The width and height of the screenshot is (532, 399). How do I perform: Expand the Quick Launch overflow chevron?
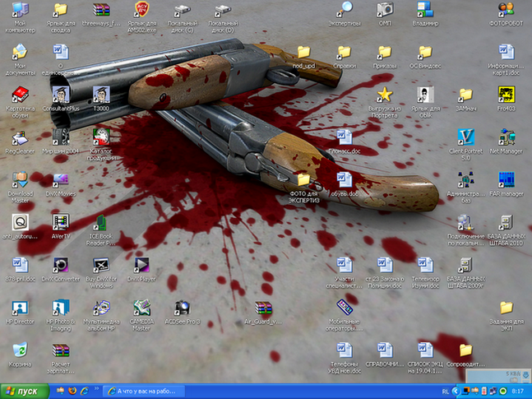tap(95, 391)
